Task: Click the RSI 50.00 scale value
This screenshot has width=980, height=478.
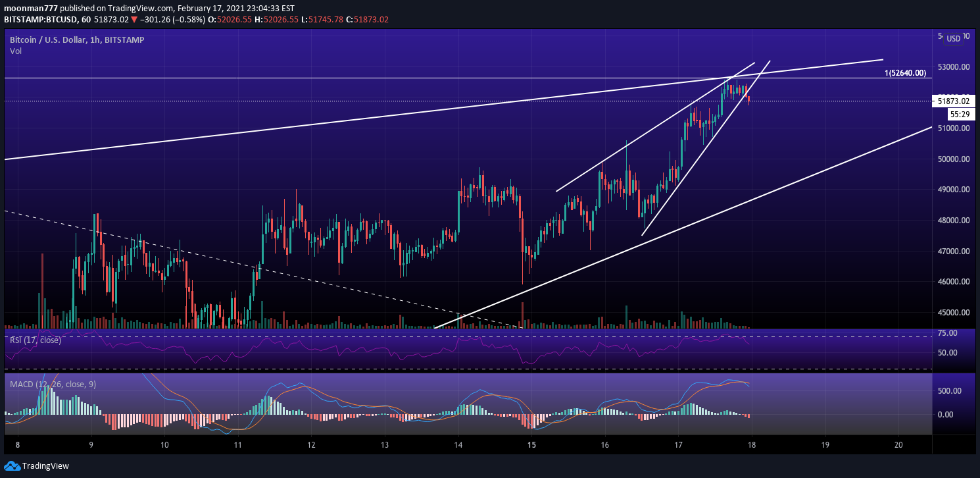Action: (948, 353)
